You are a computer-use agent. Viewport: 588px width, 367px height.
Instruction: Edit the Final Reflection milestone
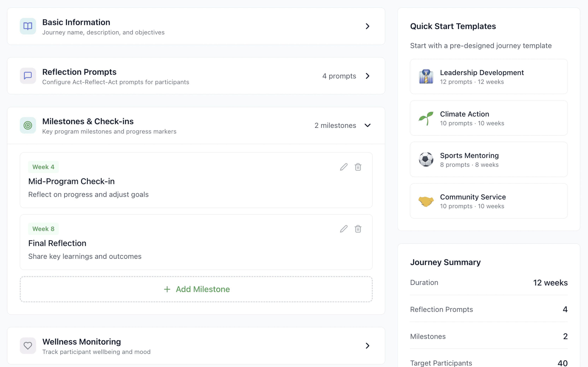(x=344, y=229)
